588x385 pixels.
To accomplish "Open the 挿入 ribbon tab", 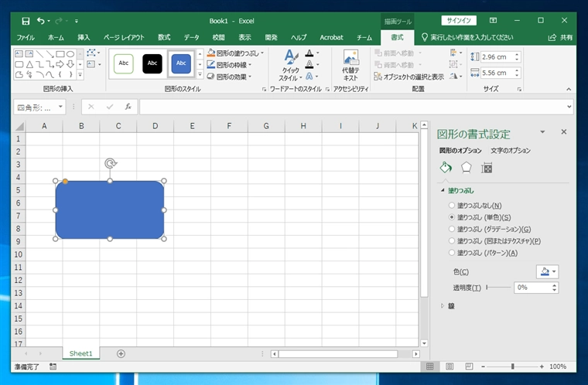I will (x=84, y=37).
